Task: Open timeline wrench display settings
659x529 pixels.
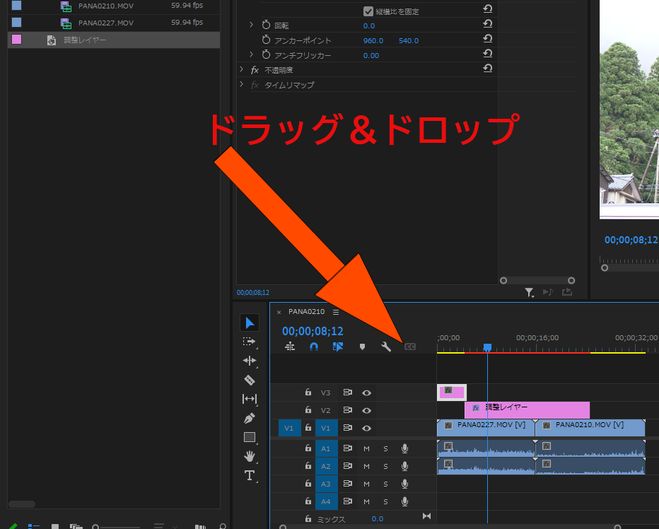Action: [386, 347]
